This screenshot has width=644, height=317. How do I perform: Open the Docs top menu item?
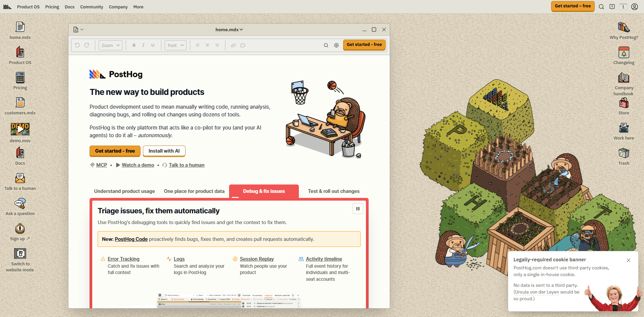pos(69,7)
